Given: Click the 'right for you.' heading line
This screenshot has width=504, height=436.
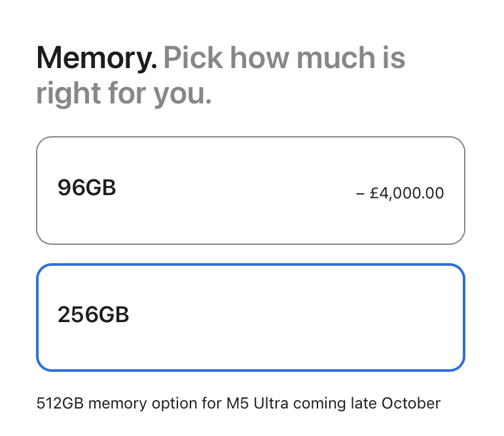Looking at the screenshot, I should pos(124,94).
